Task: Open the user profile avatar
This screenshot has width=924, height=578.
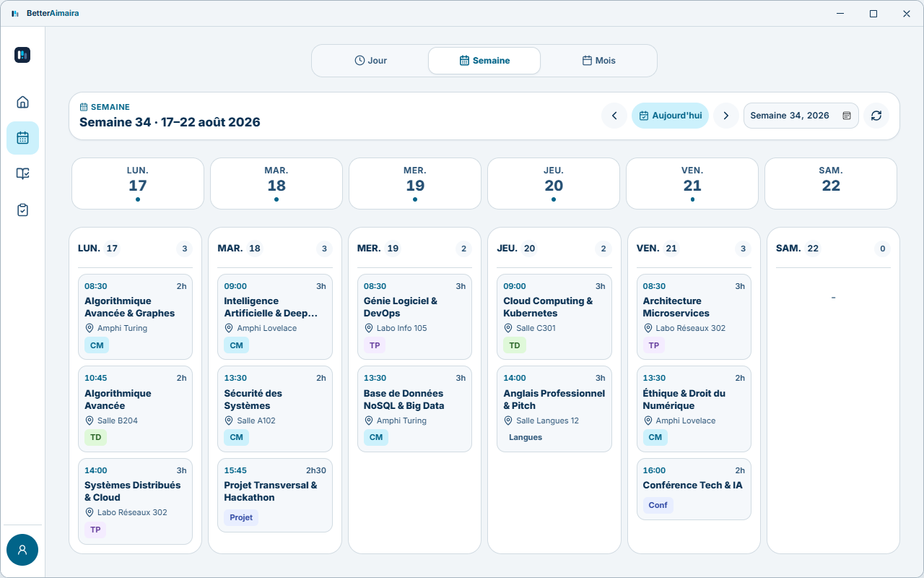Action: point(22,550)
